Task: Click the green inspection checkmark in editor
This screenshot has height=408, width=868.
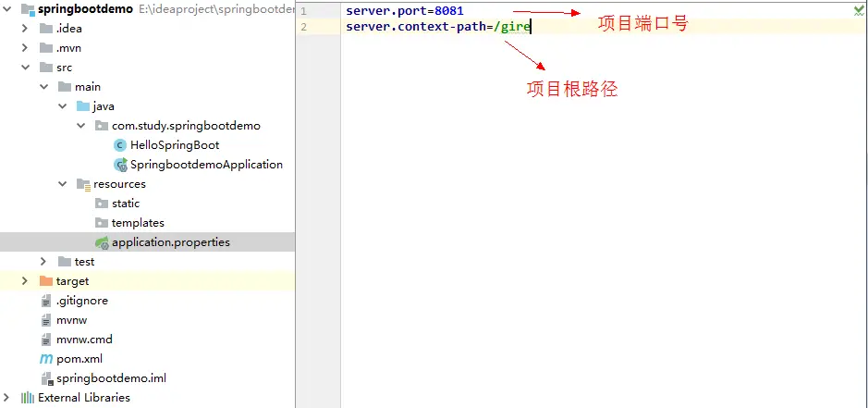Action: pyautogui.click(x=859, y=9)
